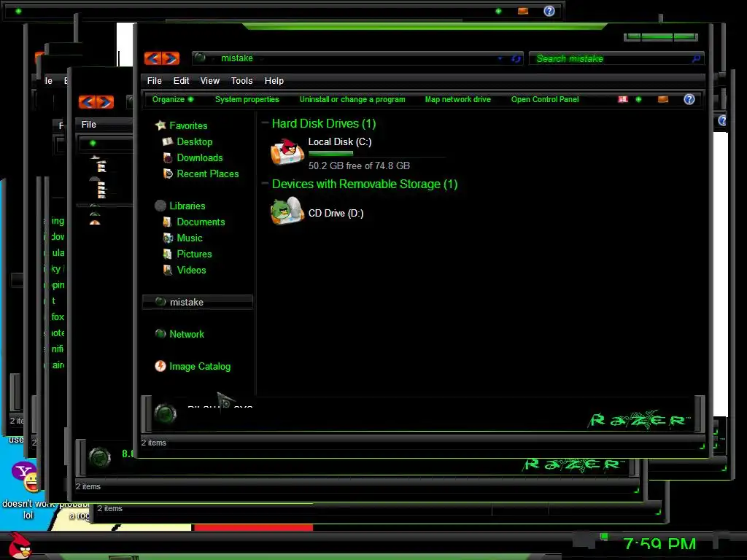Click the orange Image Catalog icon
The width and height of the screenshot is (747, 560).
coord(160,366)
